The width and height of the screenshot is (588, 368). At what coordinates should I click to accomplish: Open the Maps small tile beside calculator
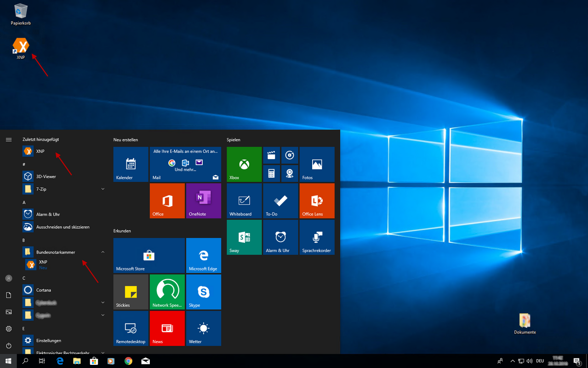(290, 173)
